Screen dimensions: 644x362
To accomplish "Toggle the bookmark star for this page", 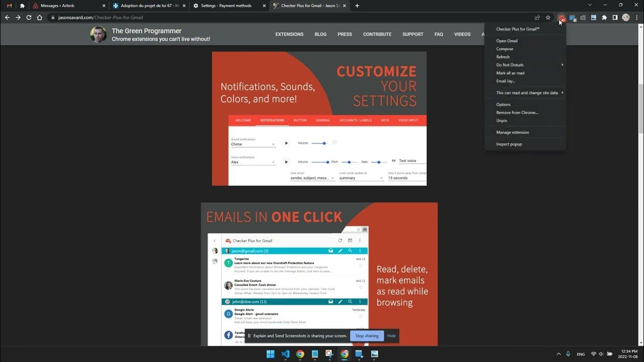I will pyautogui.click(x=548, y=17).
